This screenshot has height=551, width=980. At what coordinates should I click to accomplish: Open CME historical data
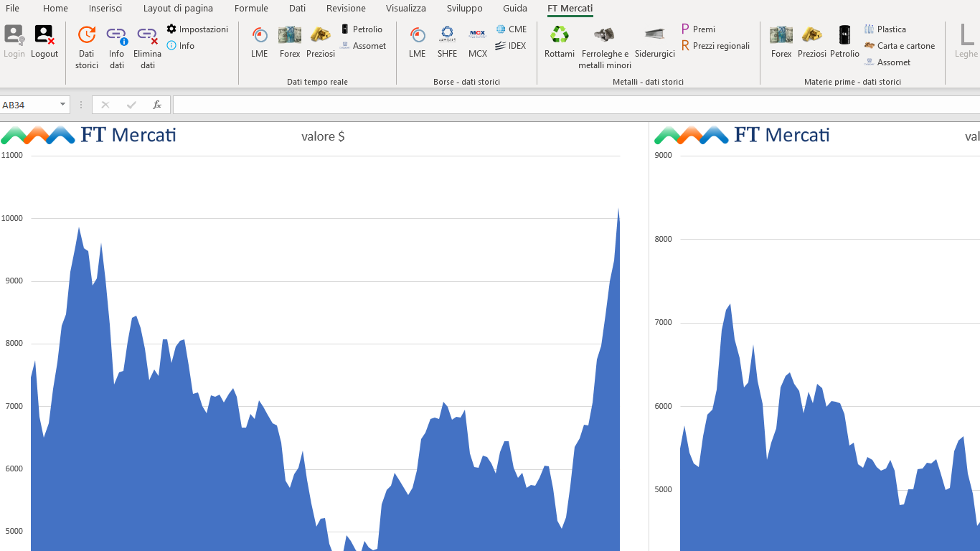(512, 29)
